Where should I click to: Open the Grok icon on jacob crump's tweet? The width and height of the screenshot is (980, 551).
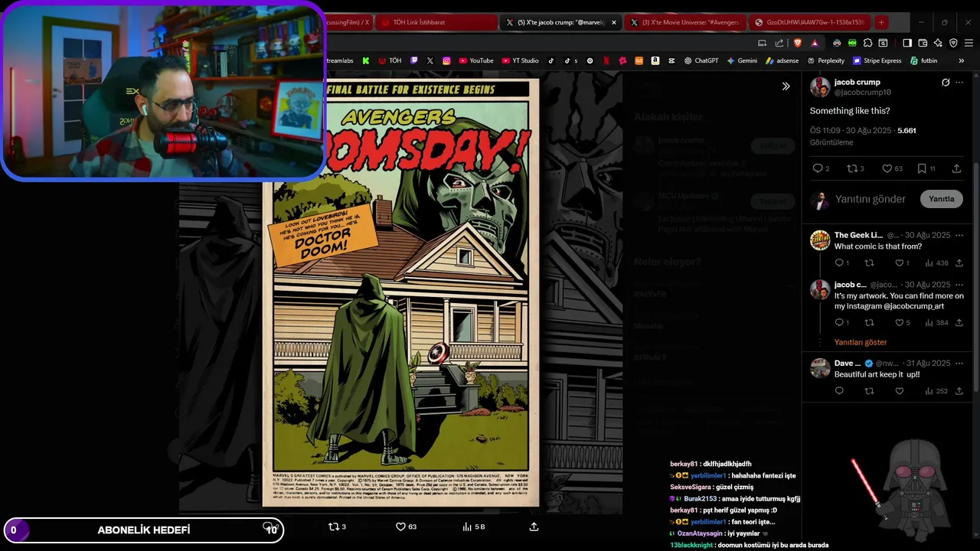[946, 82]
